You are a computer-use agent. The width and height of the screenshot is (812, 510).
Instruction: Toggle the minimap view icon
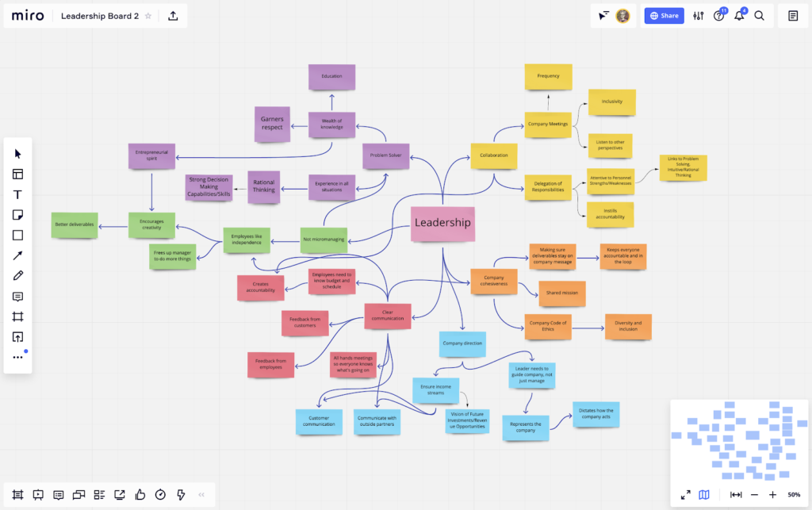coord(704,495)
